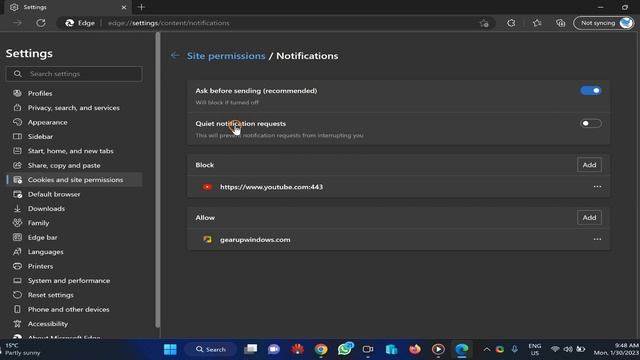The image size is (640, 360).
Task: Open a new tab with plus button
Action: point(141,7)
